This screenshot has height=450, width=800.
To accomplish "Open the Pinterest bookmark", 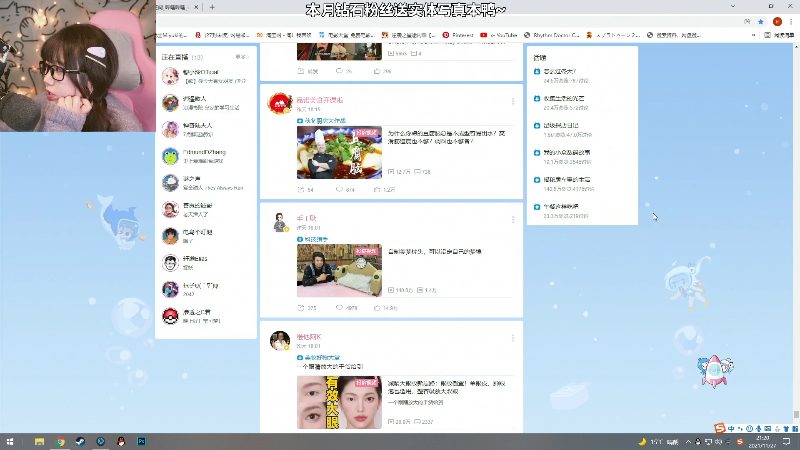I will pyautogui.click(x=458, y=35).
